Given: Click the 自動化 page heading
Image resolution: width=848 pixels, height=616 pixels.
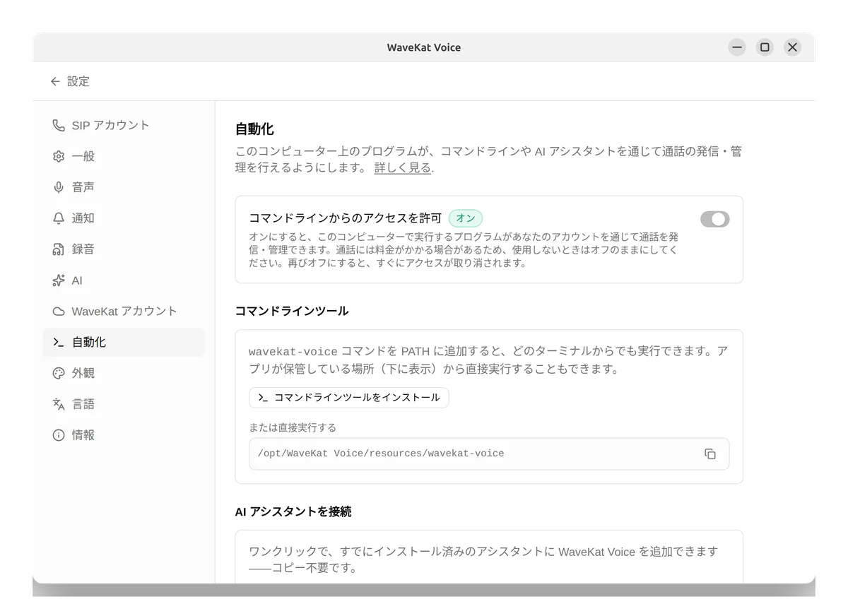Looking at the screenshot, I should 254,129.
